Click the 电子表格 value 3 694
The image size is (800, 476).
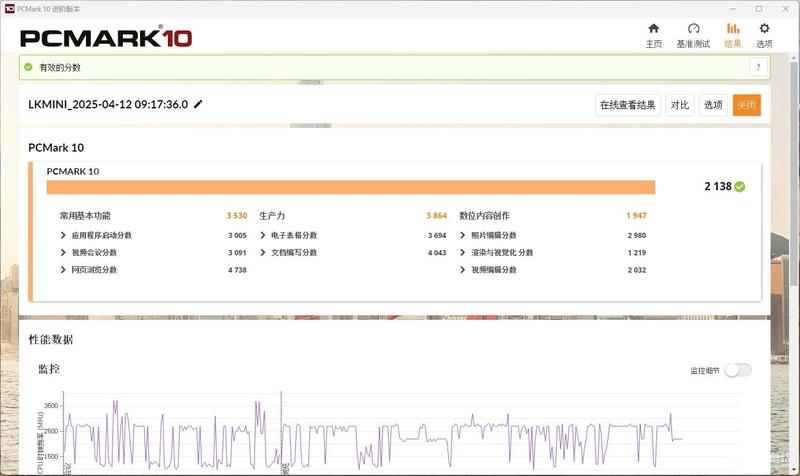tap(437, 236)
